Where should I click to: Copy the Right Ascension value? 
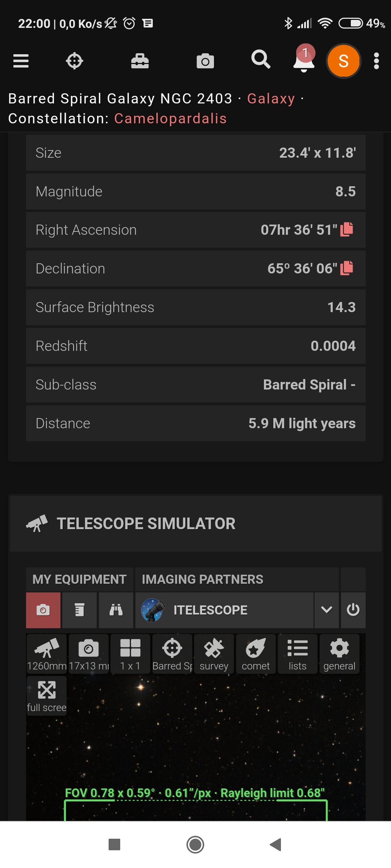347,229
